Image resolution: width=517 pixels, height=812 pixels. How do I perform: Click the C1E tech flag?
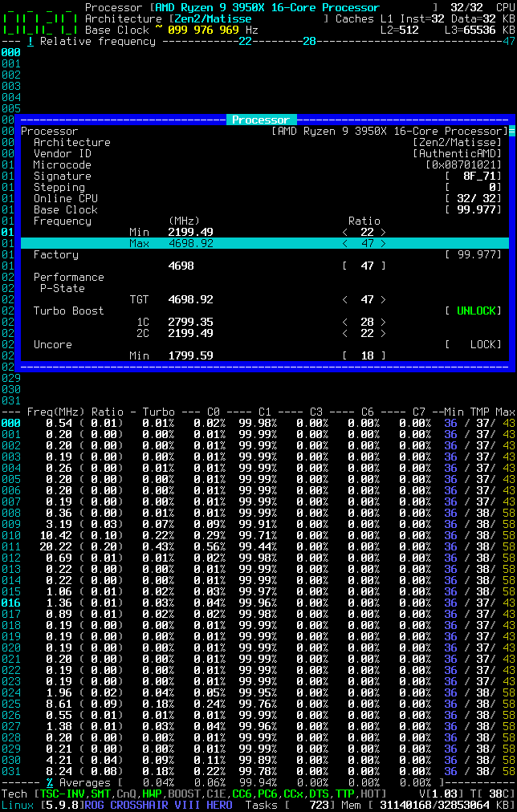coord(217,794)
